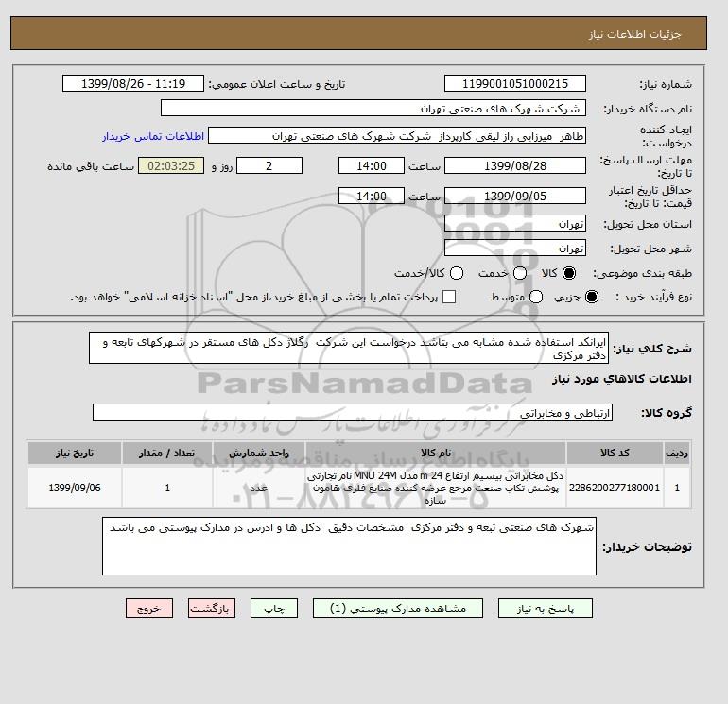Screen dimensions: 728x704
Task: Click the نام کالا column header
Action: pyautogui.click(x=436, y=453)
